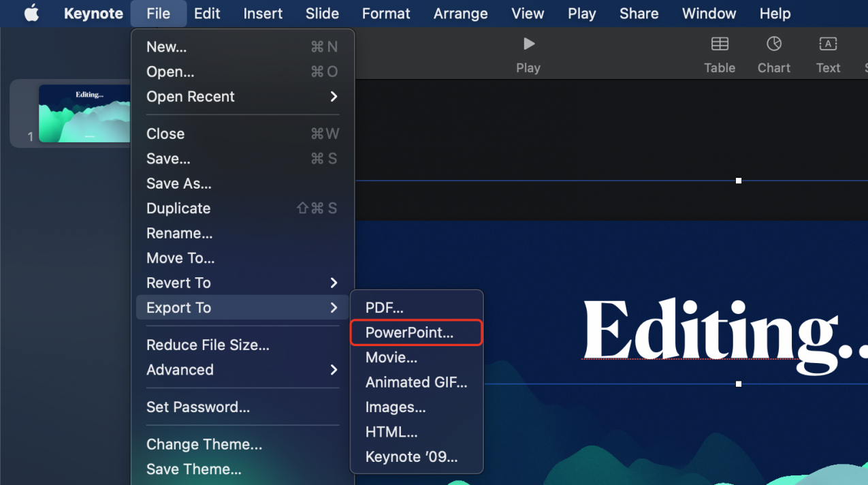Export to PDF...

pyautogui.click(x=417, y=308)
